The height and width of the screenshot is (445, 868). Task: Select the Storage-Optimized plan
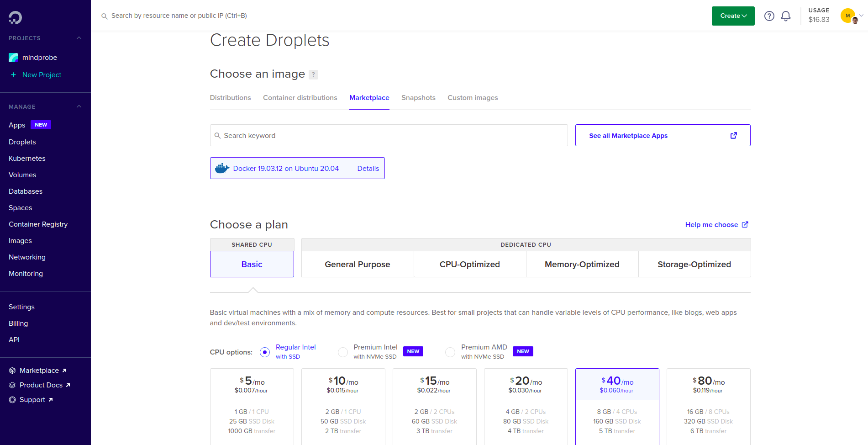click(694, 264)
